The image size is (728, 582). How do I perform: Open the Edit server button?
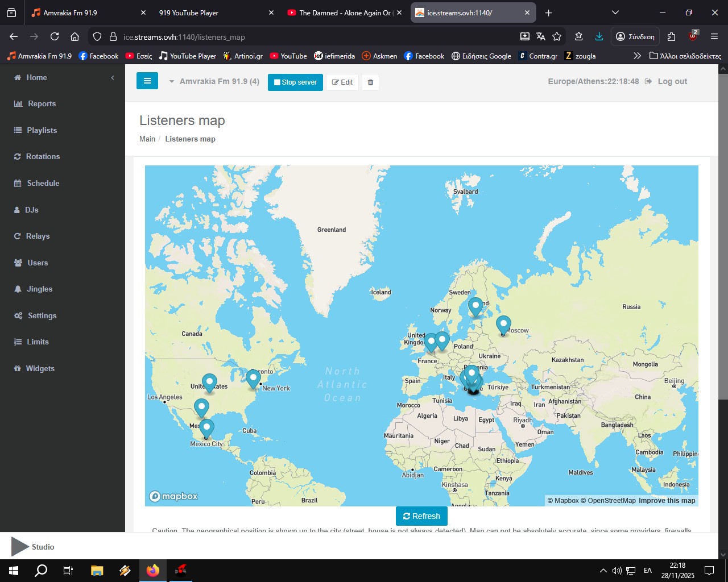tap(342, 82)
